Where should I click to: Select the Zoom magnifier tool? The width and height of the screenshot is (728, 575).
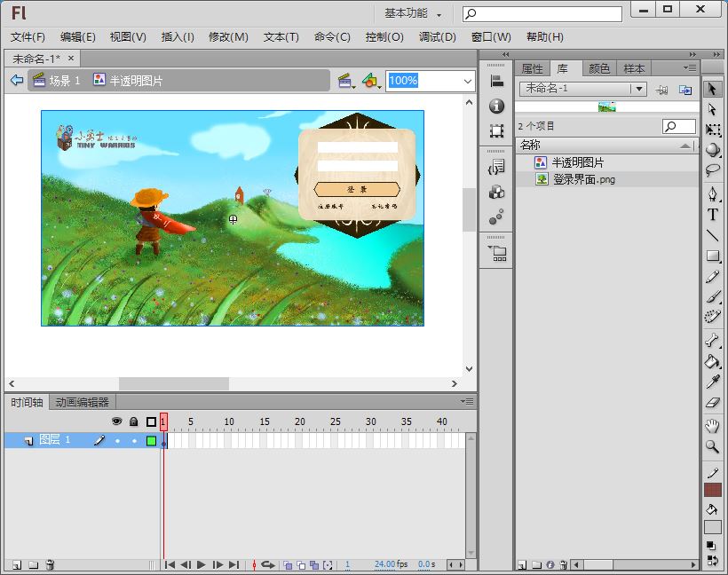[x=712, y=446]
